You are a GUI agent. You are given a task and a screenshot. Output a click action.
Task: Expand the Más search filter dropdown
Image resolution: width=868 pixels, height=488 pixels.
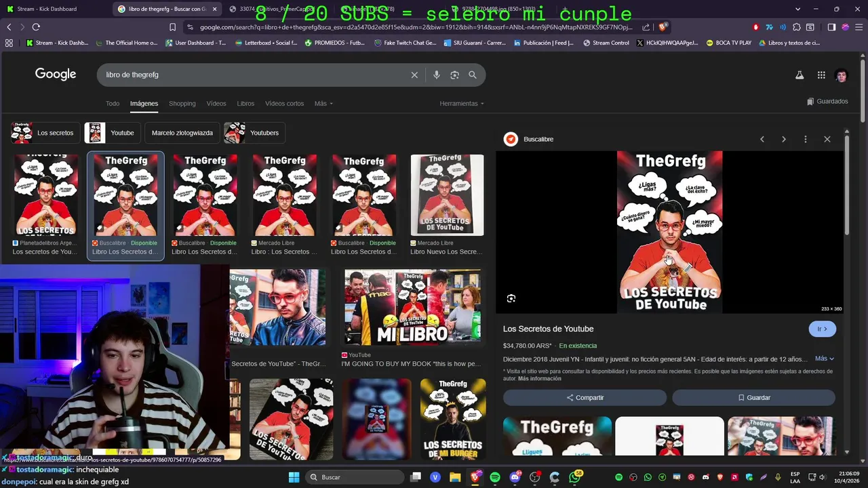(323, 104)
